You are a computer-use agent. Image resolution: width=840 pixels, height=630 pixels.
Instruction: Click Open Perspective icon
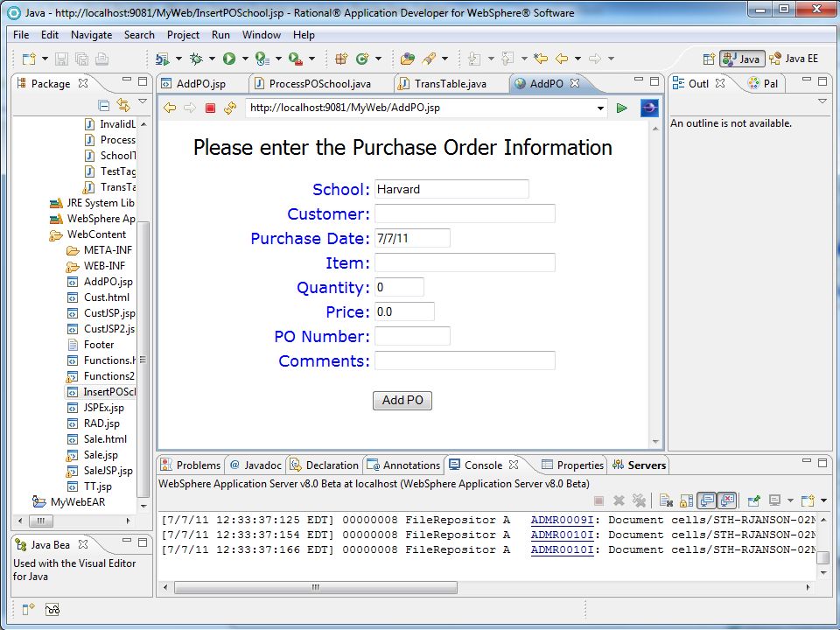(709, 59)
